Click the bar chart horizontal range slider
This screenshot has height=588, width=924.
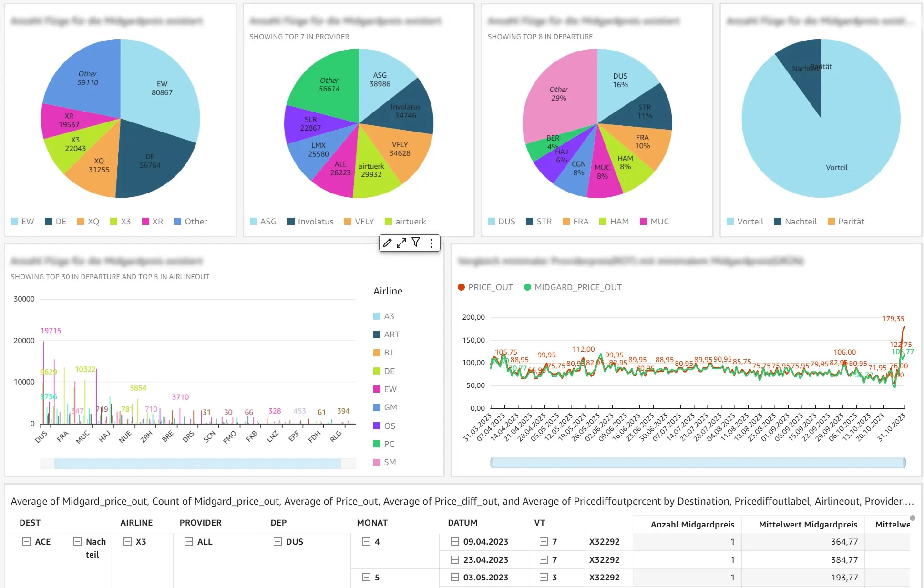coord(198,464)
